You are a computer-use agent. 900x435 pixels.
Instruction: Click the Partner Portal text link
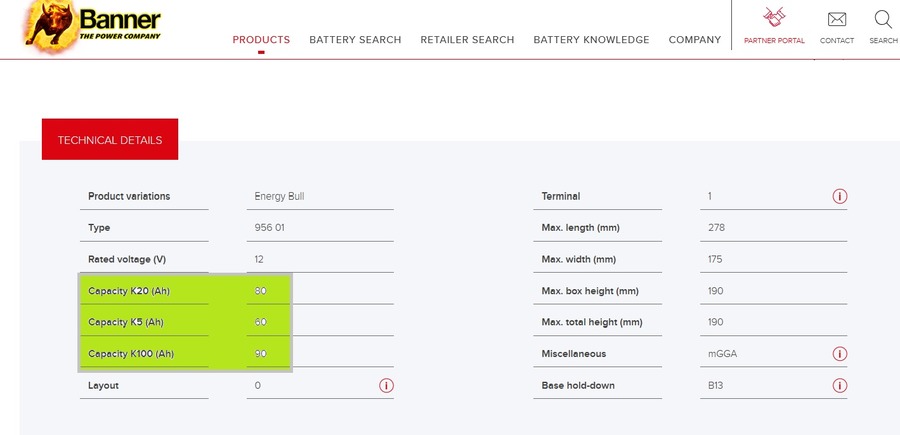[774, 41]
